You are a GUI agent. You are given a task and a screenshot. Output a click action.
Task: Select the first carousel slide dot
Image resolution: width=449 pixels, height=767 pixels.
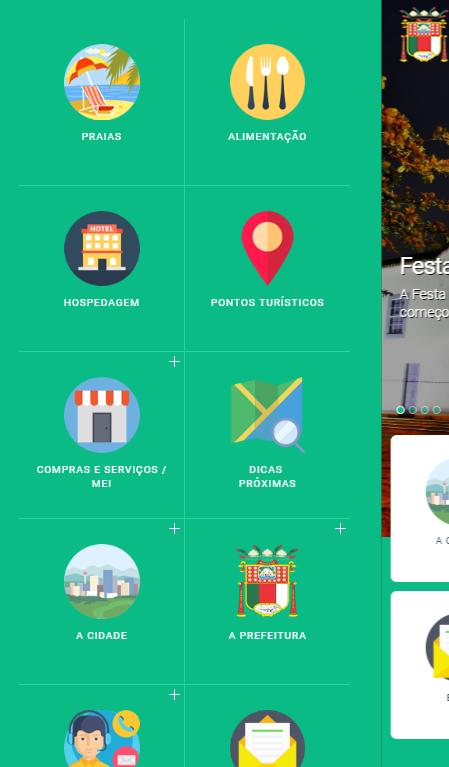pos(401,410)
